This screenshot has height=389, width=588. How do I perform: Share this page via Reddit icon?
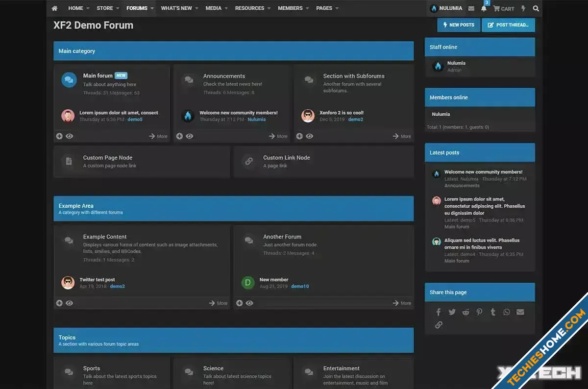(465, 312)
